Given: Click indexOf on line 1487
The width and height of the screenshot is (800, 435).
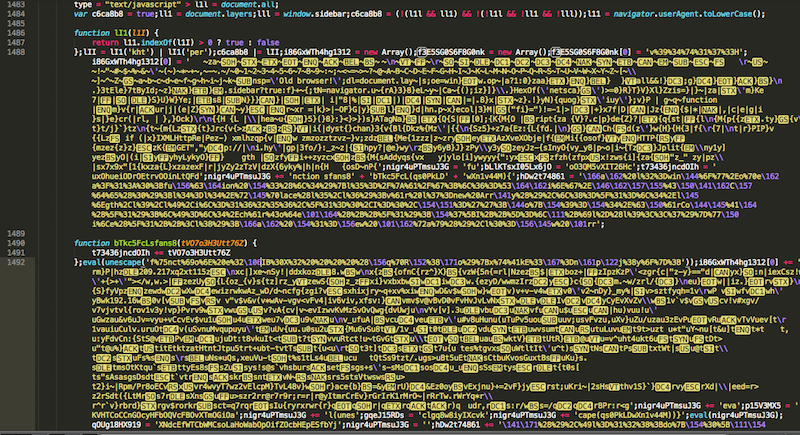Looking at the screenshot, I should coord(158,43).
